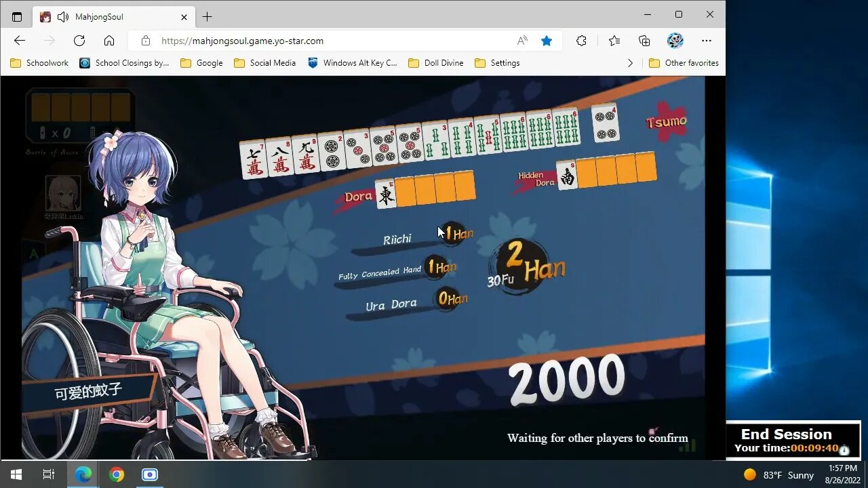Open Windows Alt Key Codes bookmark
Image resolution: width=868 pixels, height=488 pixels.
[353, 63]
